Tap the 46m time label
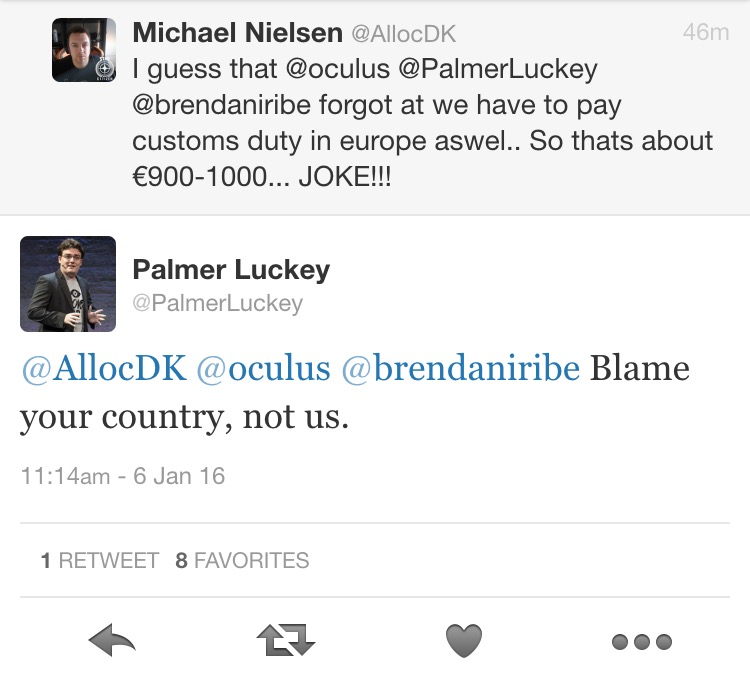 click(x=706, y=33)
